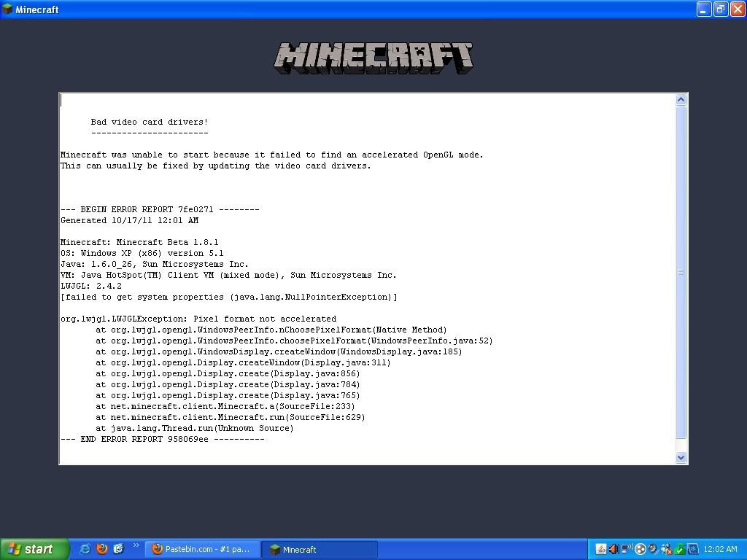Click 'Pixel format not accelerated' exception line
This screenshot has height=560, width=747.
198,319
